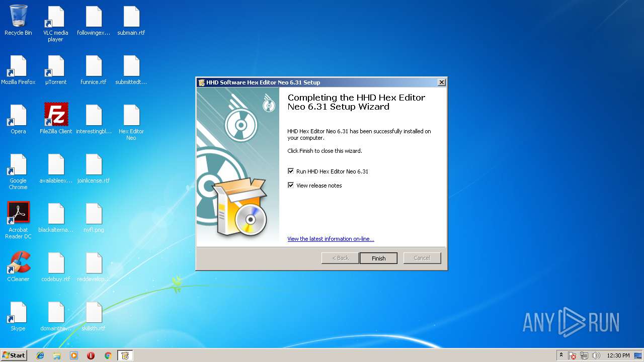
Task: Select the nyfl.png file icon
Action: 94,218
